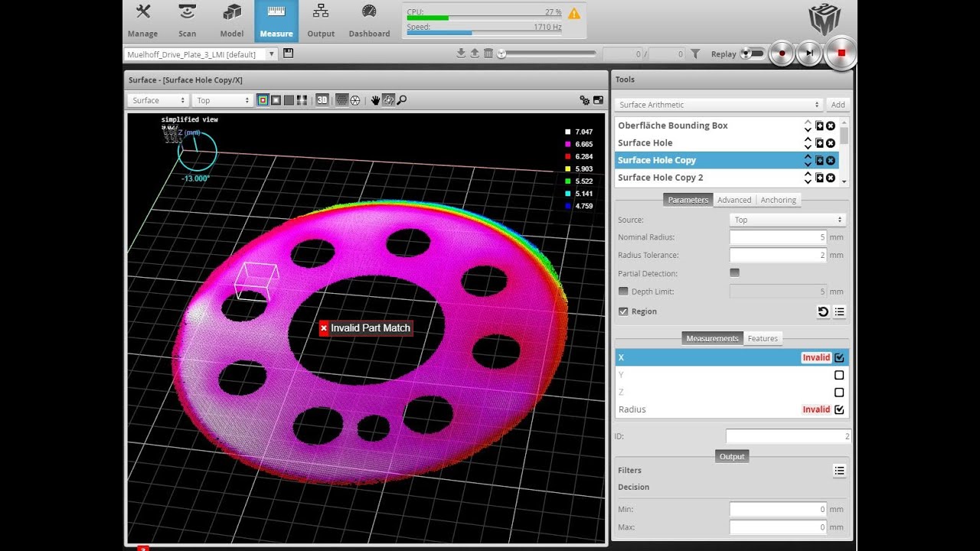This screenshot has height=551, width=980.
Task: Click the Region reset arrow icon
Action: [823, 311]
